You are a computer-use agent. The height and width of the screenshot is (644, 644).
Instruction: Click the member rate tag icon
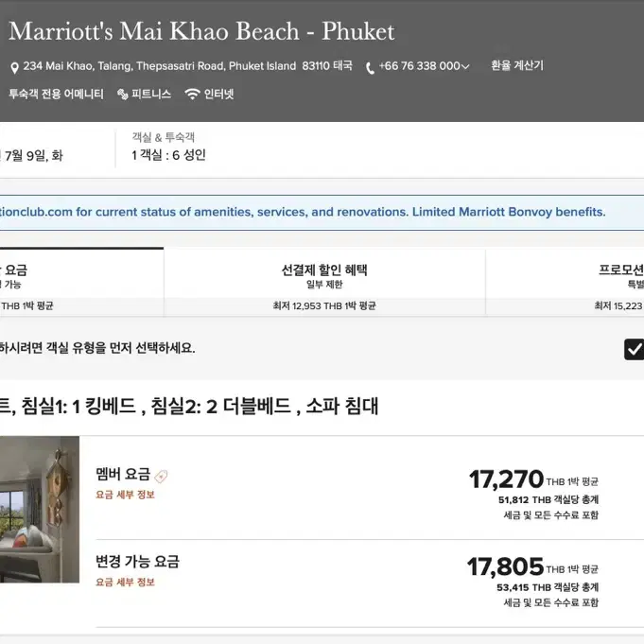[161, 477]
